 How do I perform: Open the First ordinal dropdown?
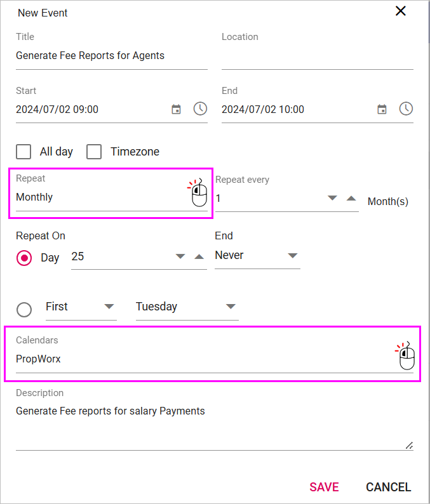tap(81, 307)
